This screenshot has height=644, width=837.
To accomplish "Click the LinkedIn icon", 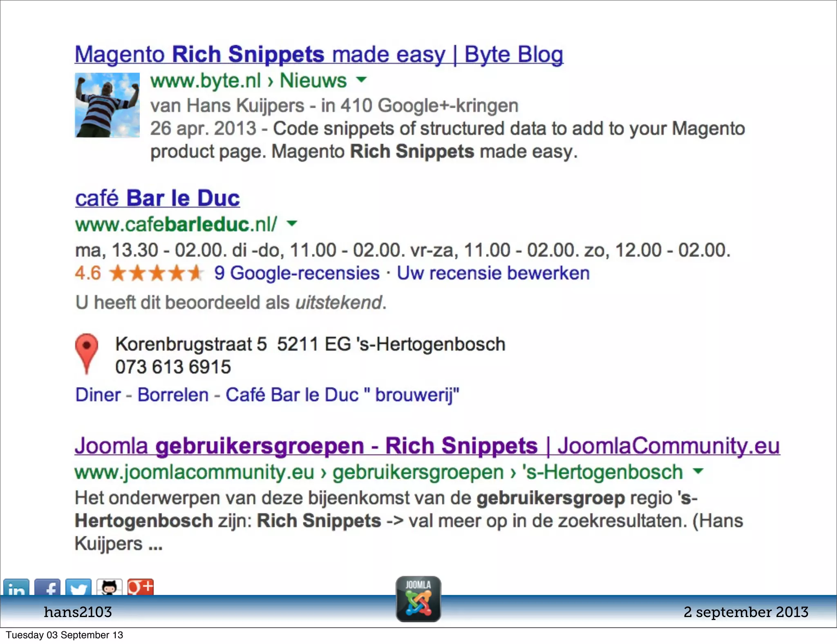I will pyautogui.click(x=16, y=587).
